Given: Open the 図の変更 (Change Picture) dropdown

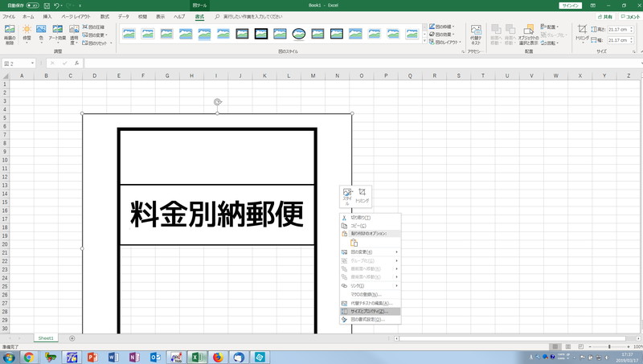Looking at the screenshot, I should coord(95,35).
